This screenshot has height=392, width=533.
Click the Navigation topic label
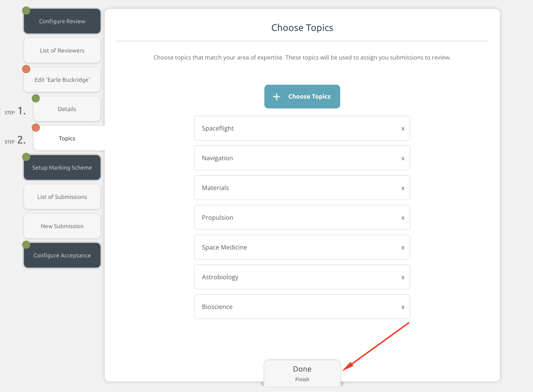click(217, 158)
